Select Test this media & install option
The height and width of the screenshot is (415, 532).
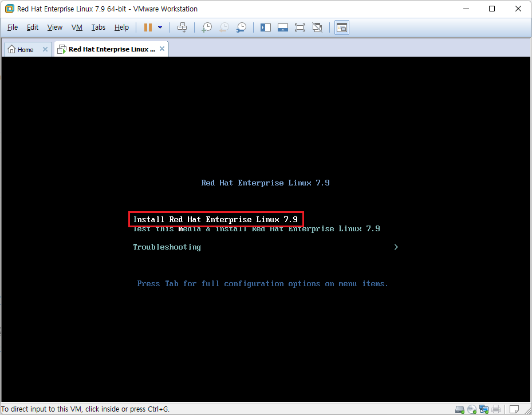coord(257,229)
